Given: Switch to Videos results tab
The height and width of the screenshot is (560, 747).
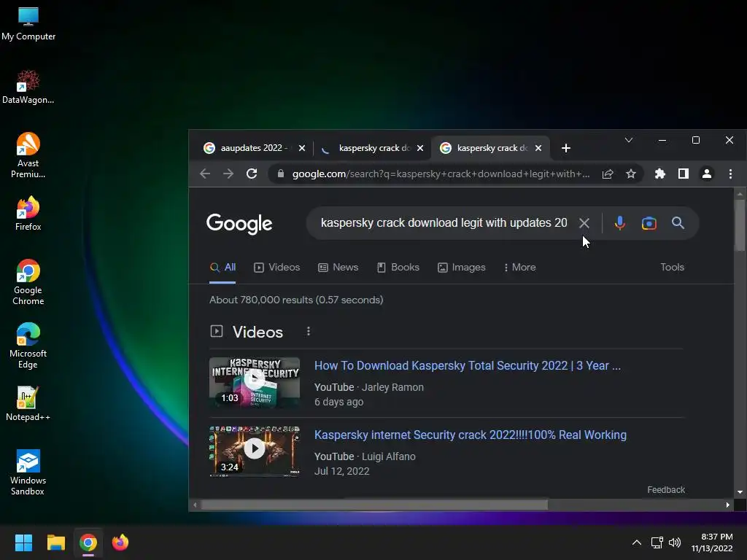Looking at the screenshot, I should 276,267.
